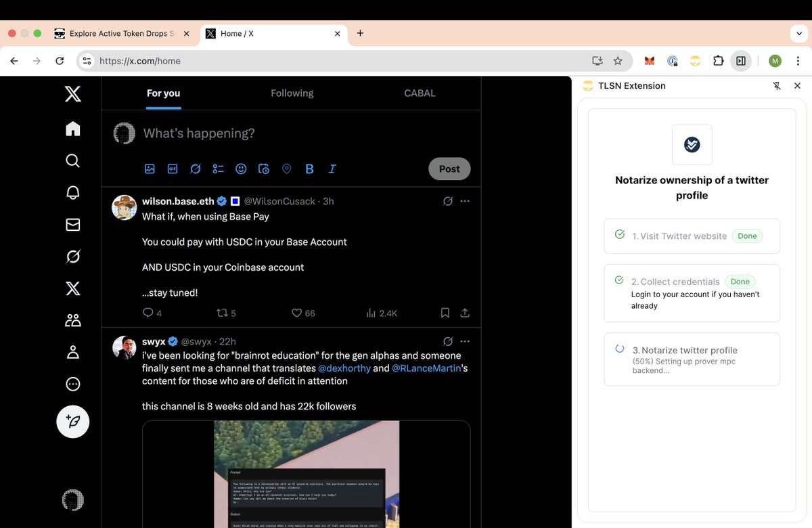Close the TLSN Extension side panel
The height and width of the screenshot is (528, 812).
pos(797,86)
